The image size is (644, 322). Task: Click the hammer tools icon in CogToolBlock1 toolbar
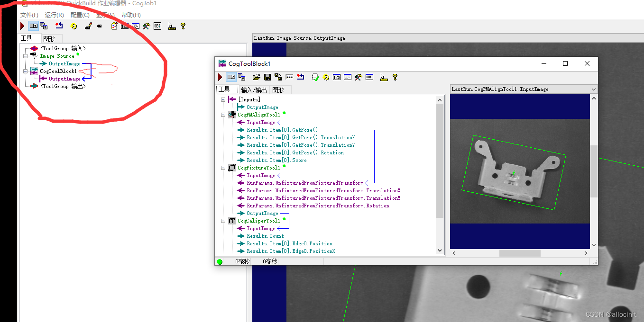359,77
